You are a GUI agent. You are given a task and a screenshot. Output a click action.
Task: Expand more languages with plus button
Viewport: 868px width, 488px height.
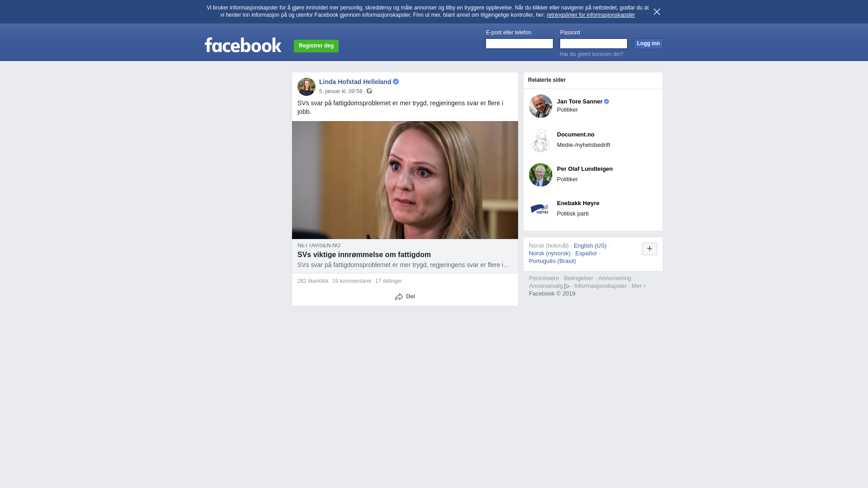[650, 249]
